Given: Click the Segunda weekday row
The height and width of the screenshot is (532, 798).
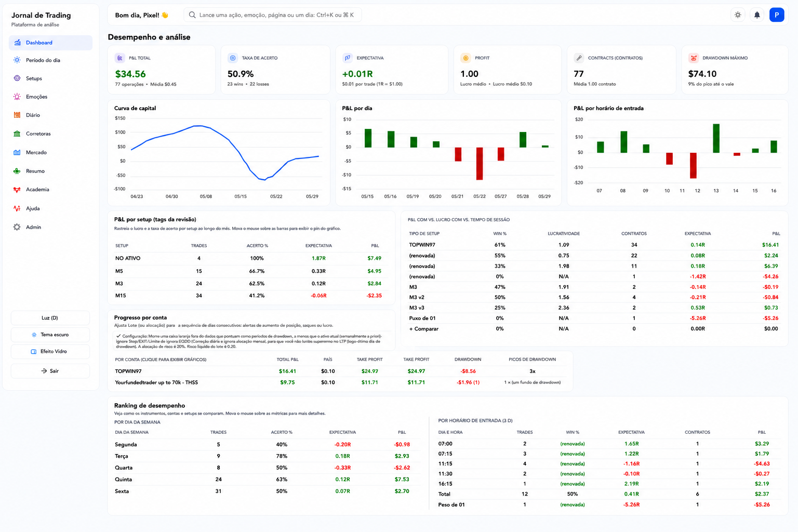Looking at the screenshot, I should click(266, 445).
